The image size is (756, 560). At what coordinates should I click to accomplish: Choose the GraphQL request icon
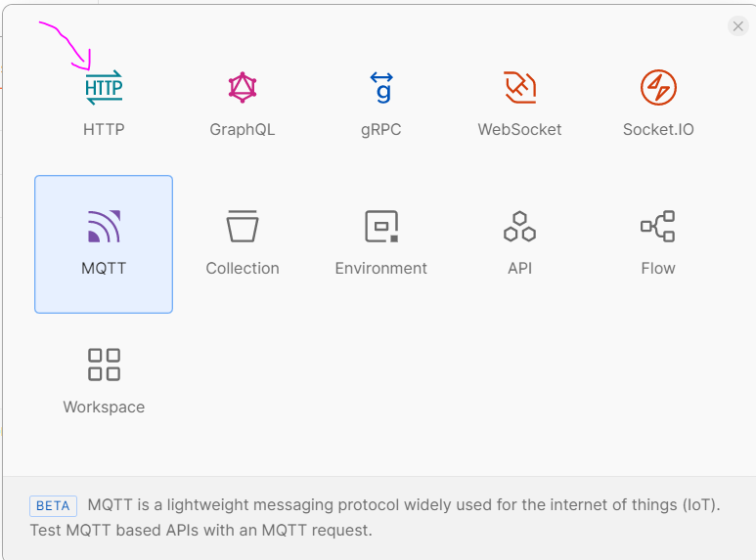(243, 88)
